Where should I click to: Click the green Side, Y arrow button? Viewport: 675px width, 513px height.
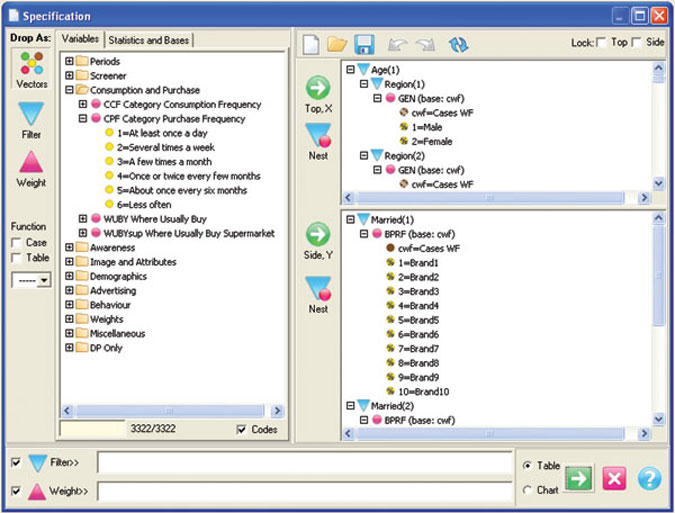(x=317, y=235)
